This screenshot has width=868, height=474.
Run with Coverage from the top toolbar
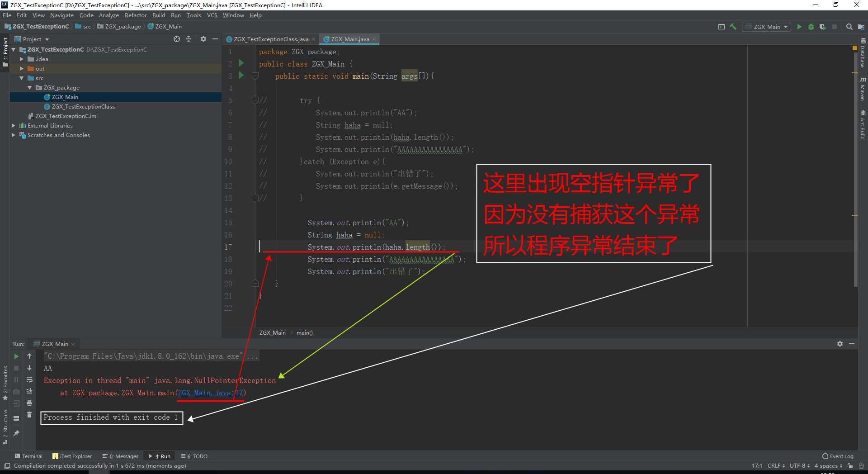(822, 27)
